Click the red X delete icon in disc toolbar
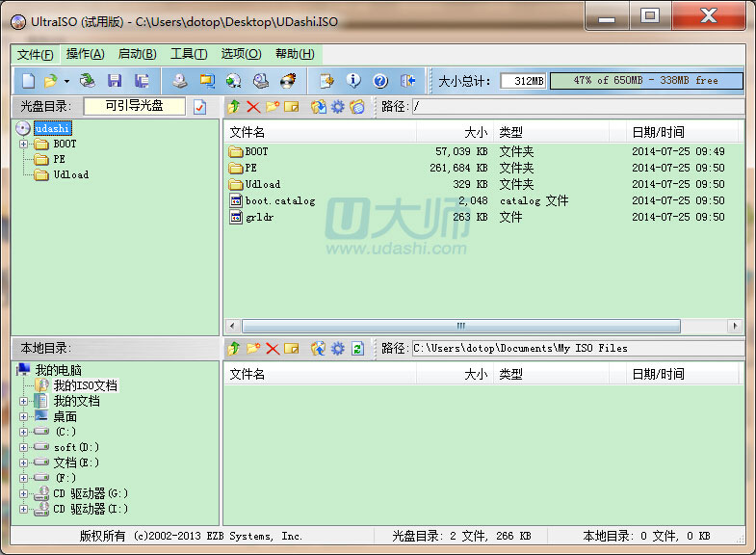The image size is (756, 555). point(253,107)
